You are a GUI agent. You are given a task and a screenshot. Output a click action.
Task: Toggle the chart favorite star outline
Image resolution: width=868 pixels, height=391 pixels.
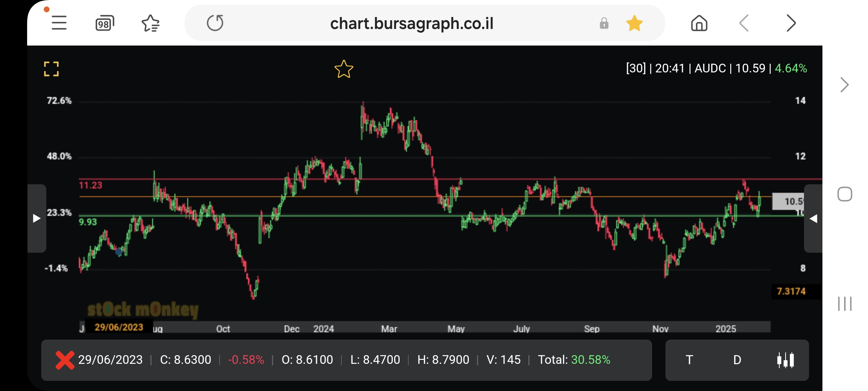(344, 69)
